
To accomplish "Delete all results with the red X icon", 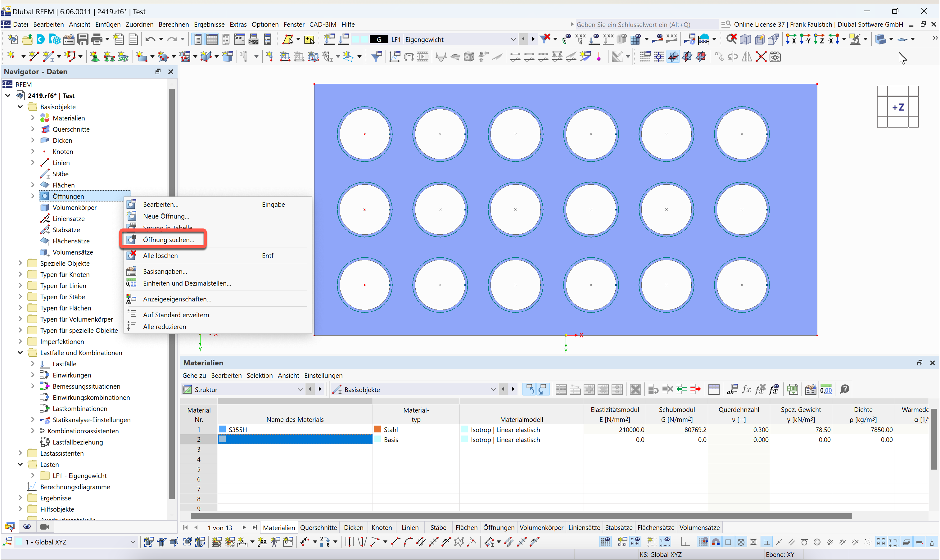I will (731, 39).
